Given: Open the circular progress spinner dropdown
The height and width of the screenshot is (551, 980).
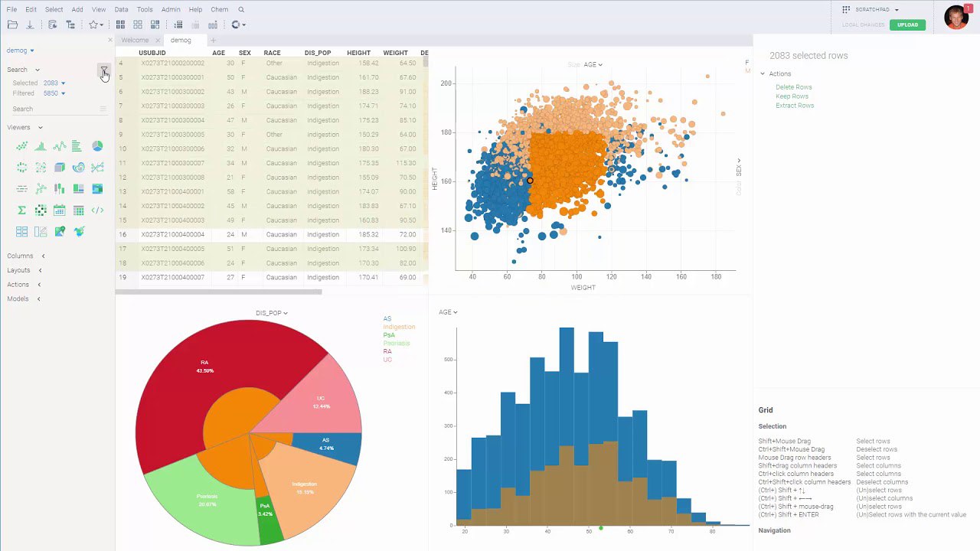Looking at the screenshot, I should click(238, 24).
